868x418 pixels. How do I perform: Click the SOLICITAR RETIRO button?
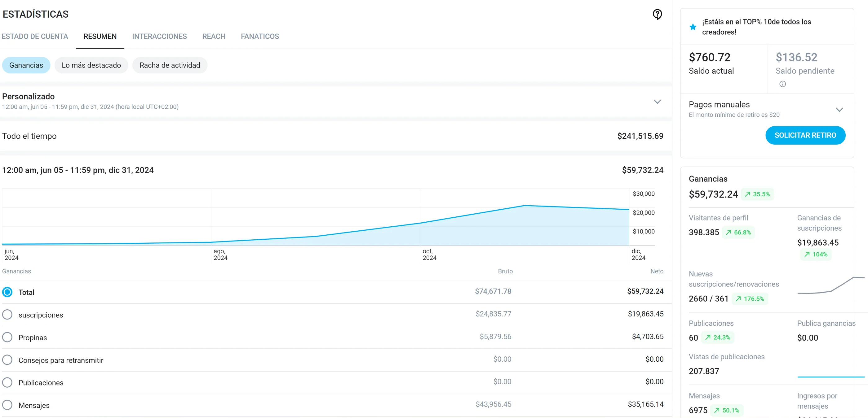tap(805, 135)
